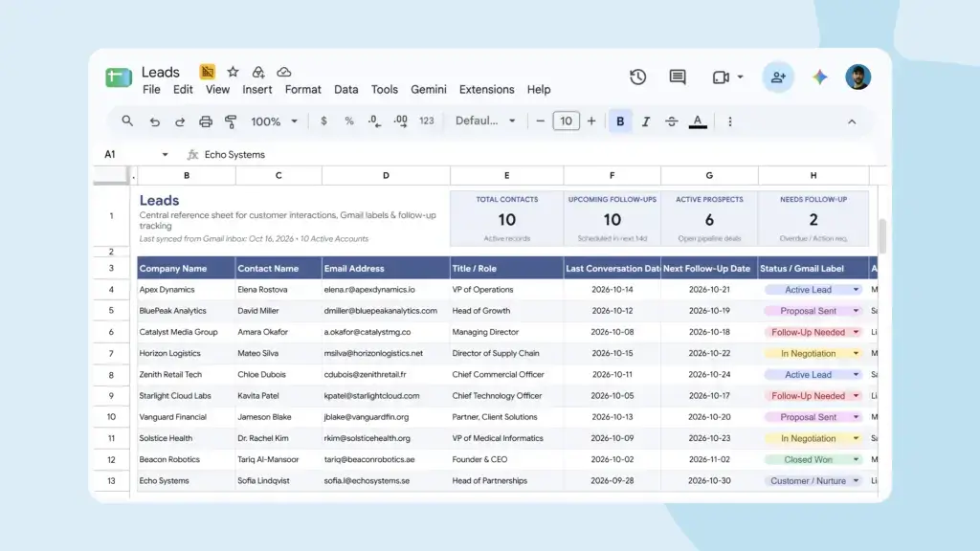This screenshot has height=551, width=980.
Task: Select the Tariq Al-Mansoor cell
Action: (x=278, y=460)
